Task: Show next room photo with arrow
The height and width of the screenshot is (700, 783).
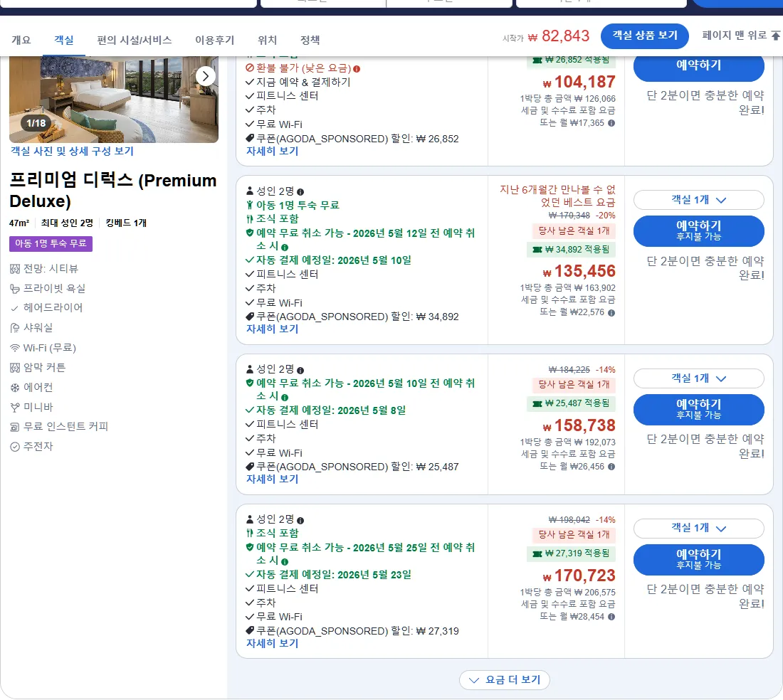Action: tap(205, 76)
